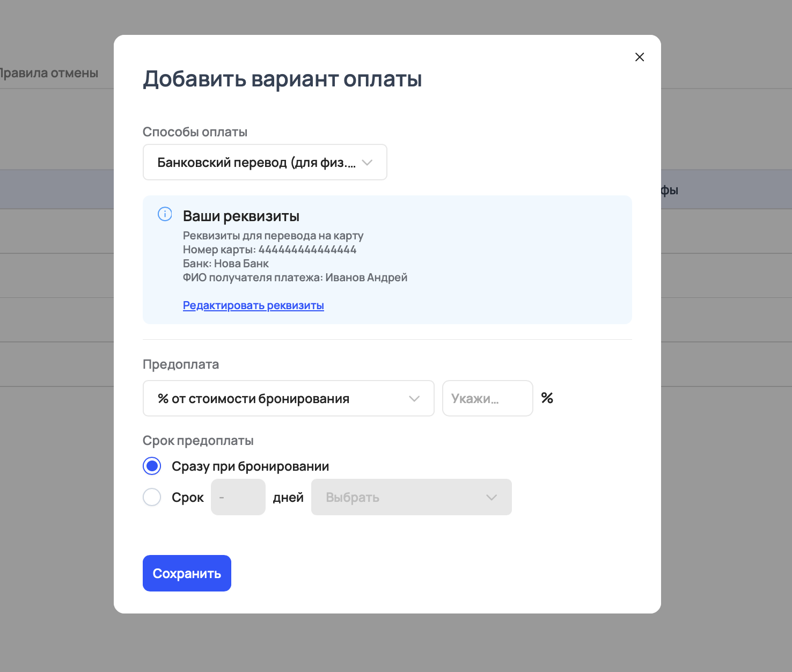The image size is (792, 672).
Task: Click the info icon beside "Ваши реквизиты"
Action: tap(165, 214)
